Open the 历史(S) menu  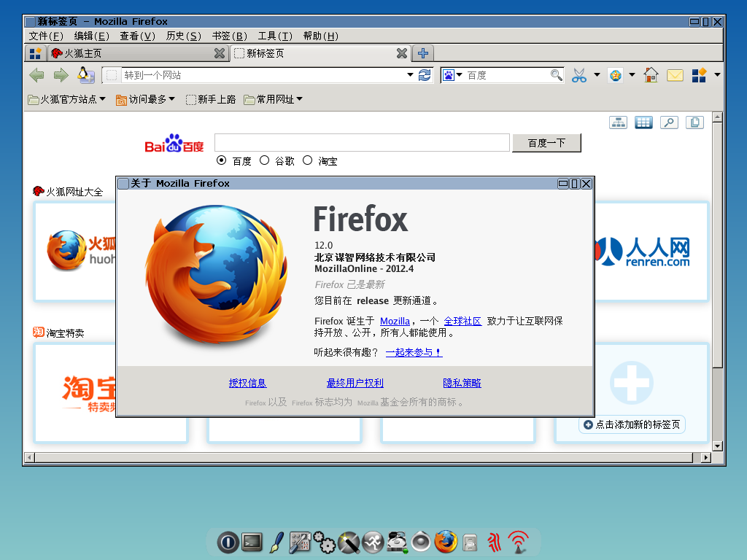tap(183, 36)
